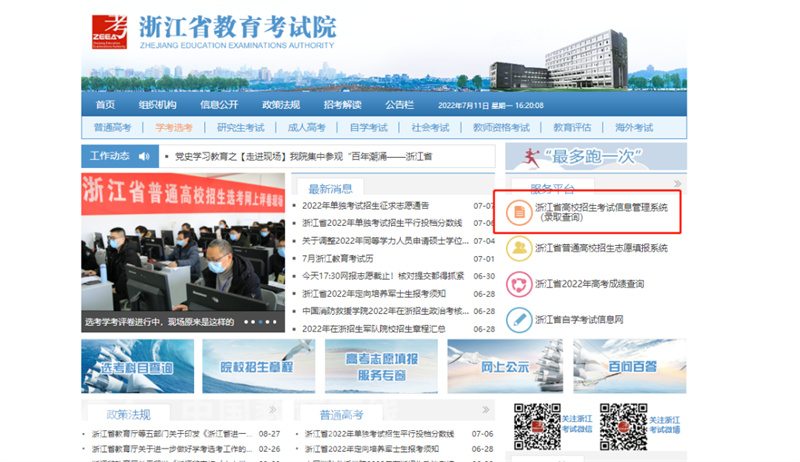Expand the 服务平台 more arrow
Viewport: 800px width, 462px height.
tap(677, 184)
